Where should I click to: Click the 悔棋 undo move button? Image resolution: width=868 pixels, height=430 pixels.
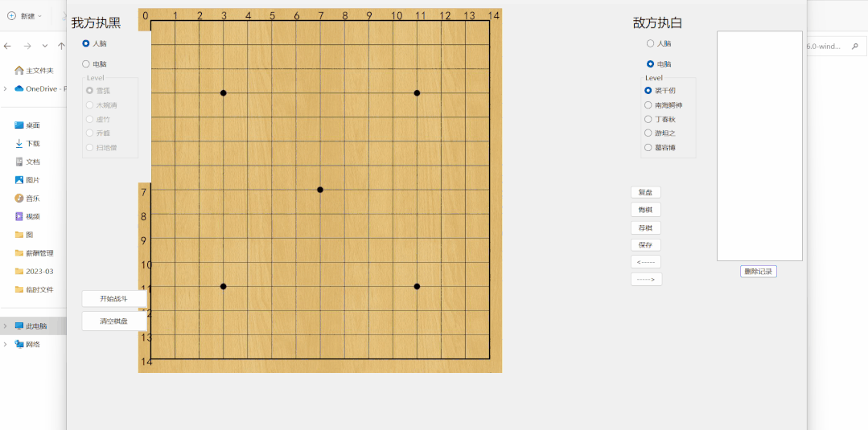(645, 210)
